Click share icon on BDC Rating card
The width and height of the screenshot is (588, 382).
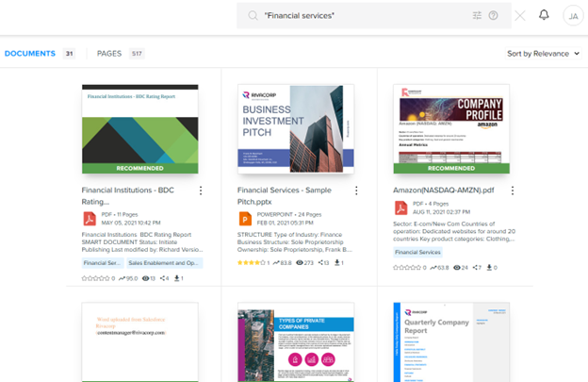coord(163,278)
